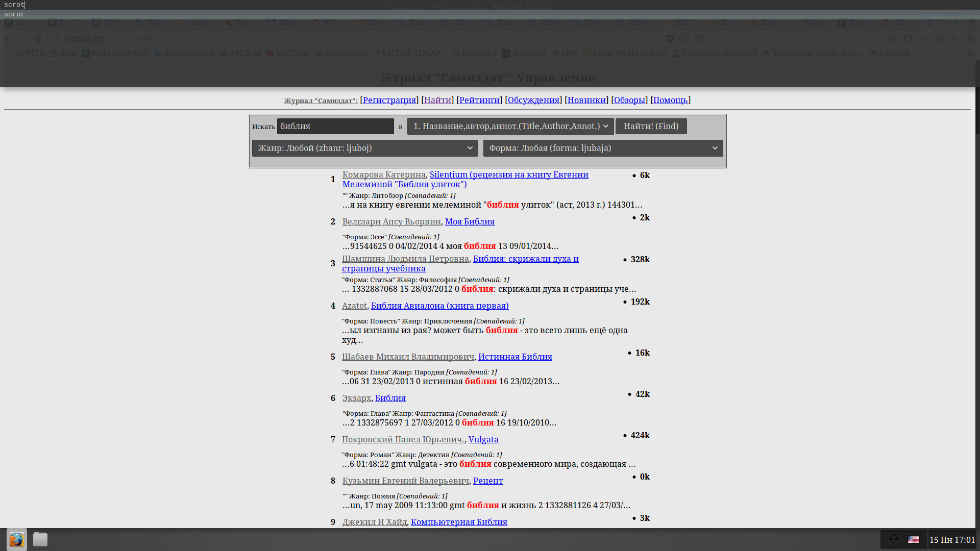Open the file manager taskbar icon
The image size is (980, 551).
pyautogui.click(x=40, y=539)
